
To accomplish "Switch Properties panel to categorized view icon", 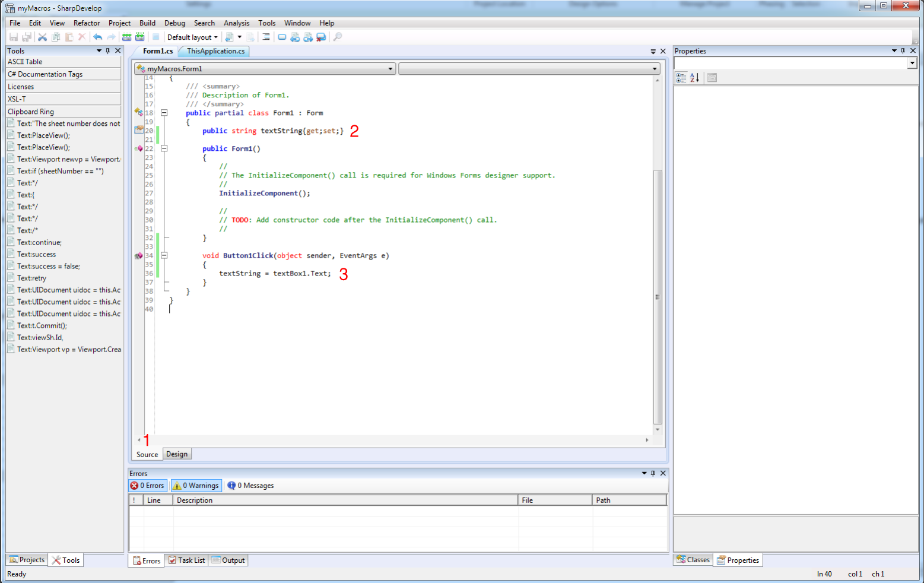I will tap(681, 77).
